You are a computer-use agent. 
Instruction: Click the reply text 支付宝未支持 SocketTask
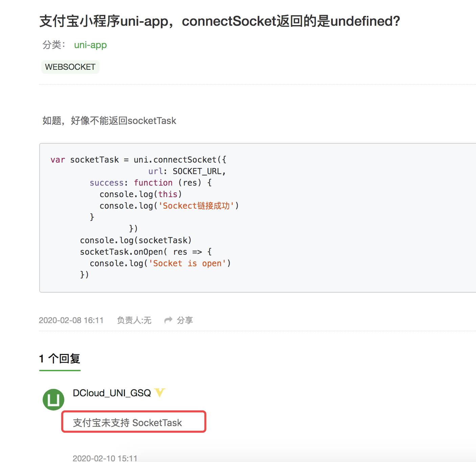tap(128, 423)
